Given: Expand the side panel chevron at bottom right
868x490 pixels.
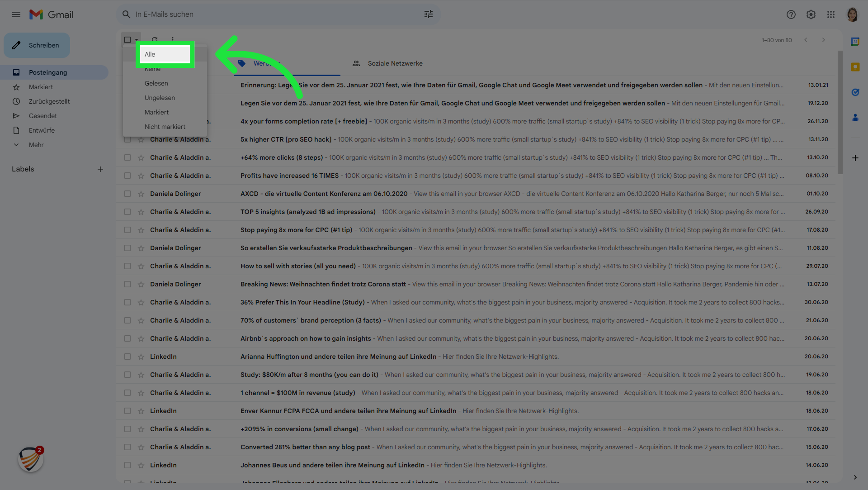Looking at the screenshot, I should 855,477.
